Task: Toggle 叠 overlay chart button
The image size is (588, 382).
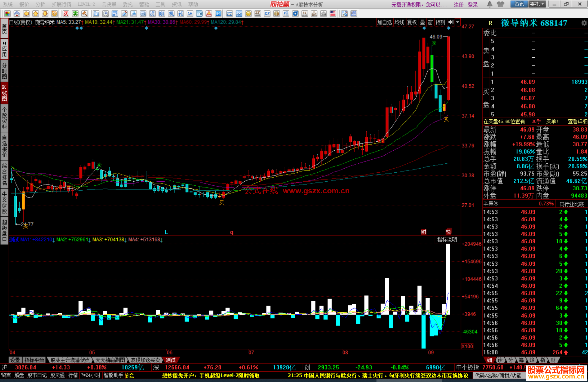Action: [x=422, y=22]
